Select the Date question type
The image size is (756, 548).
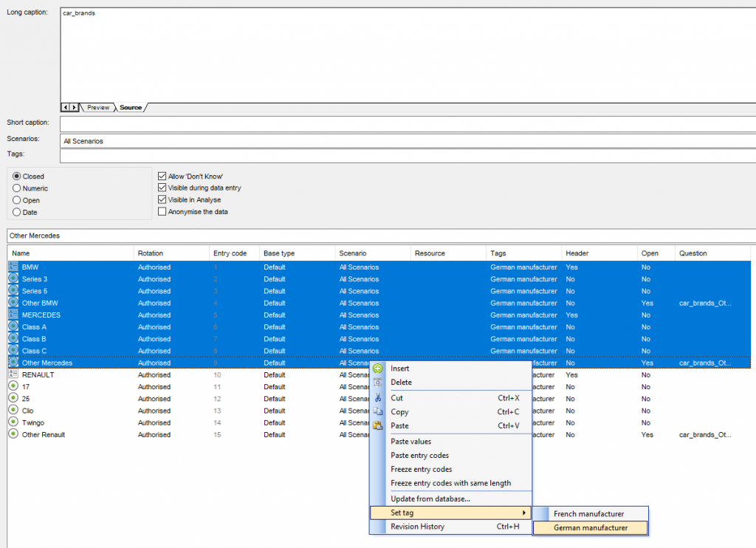[16, 212]
